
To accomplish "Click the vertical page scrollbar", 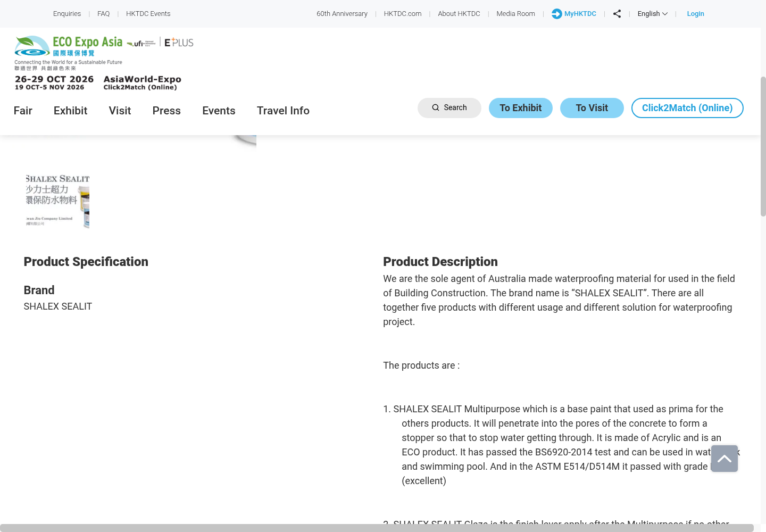I will pos(763,146).
